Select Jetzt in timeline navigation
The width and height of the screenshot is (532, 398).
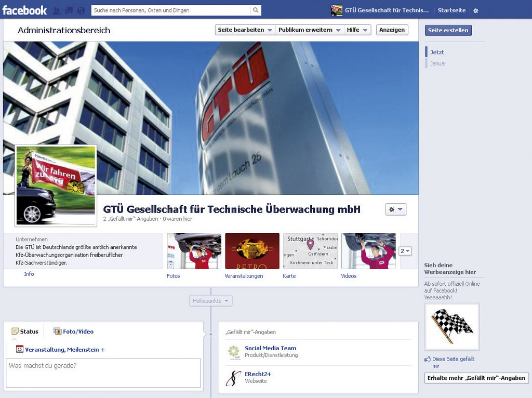(x=437, y=52)
